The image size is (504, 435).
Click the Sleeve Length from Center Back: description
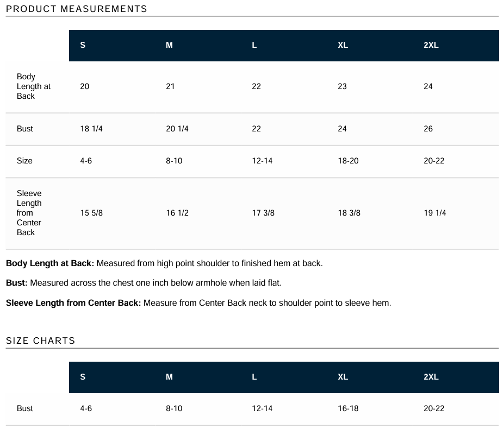pos(198,303)
